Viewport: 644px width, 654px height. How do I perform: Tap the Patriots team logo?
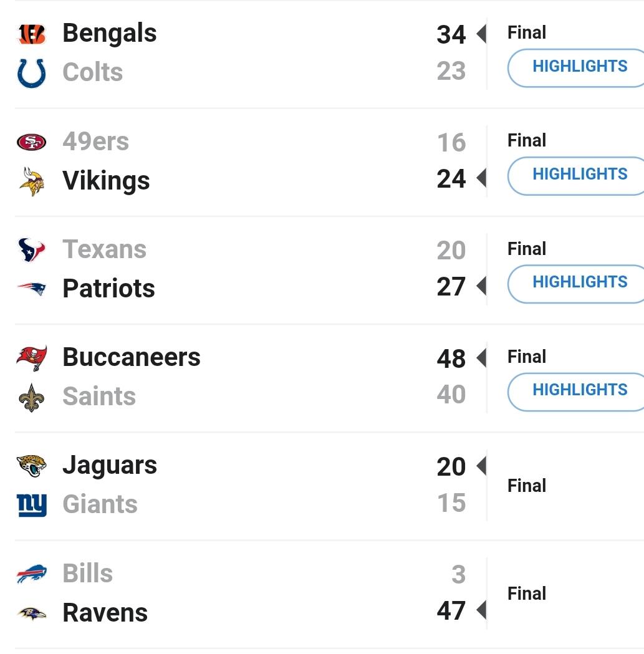point(31,289)
